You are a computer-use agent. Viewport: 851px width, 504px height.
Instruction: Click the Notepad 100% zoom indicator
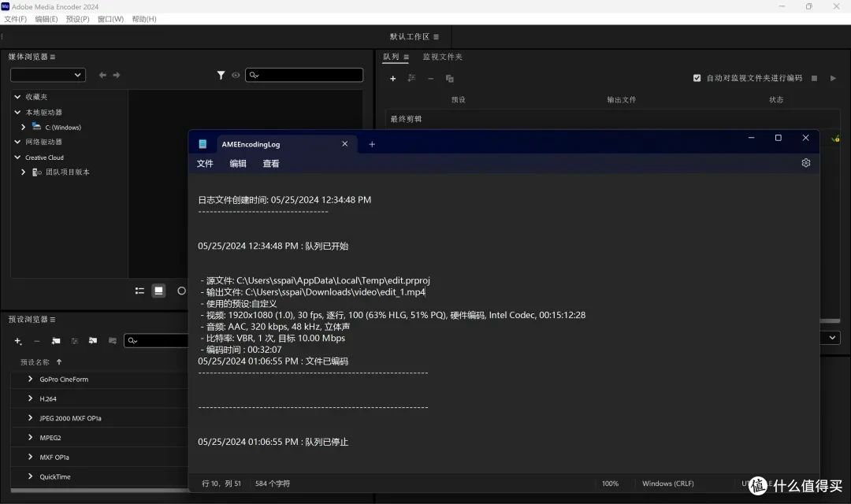tap(610, 484)
